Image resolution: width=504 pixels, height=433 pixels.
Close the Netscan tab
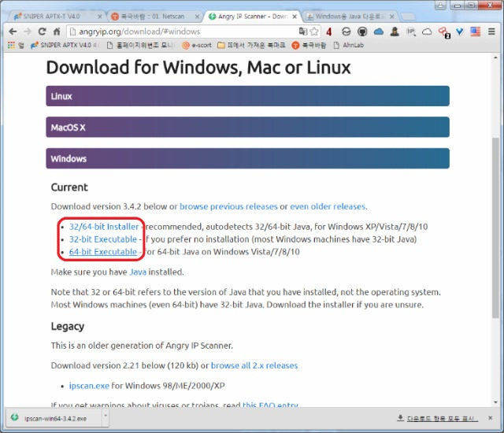(197, 17)
